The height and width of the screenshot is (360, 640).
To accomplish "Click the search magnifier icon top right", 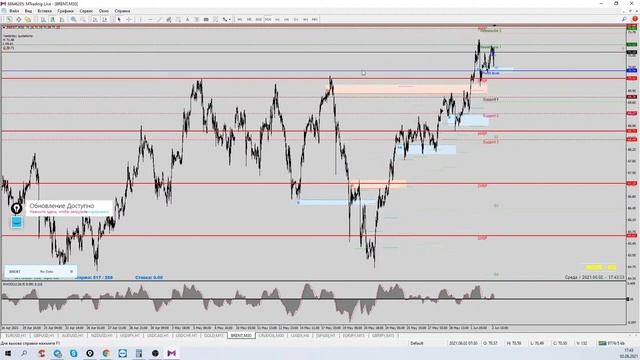I will [x=624, y=19].
